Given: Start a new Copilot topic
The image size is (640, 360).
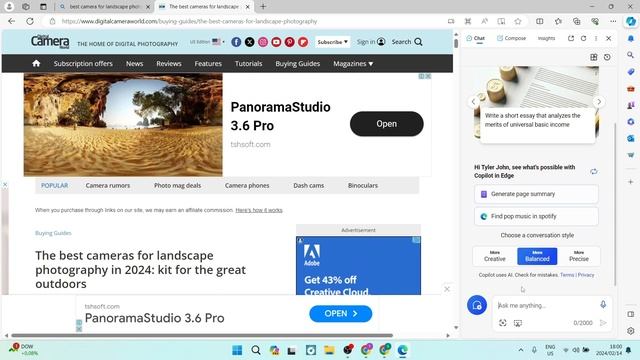Looking at the screenshot, I should click(x=477, y=305).
